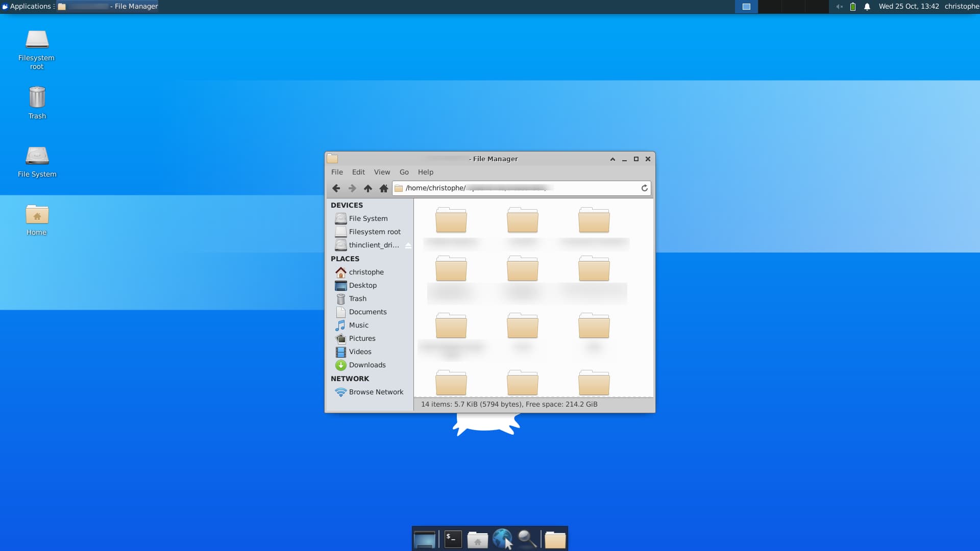Launch web browser from the dock

(x=502, y=539)
